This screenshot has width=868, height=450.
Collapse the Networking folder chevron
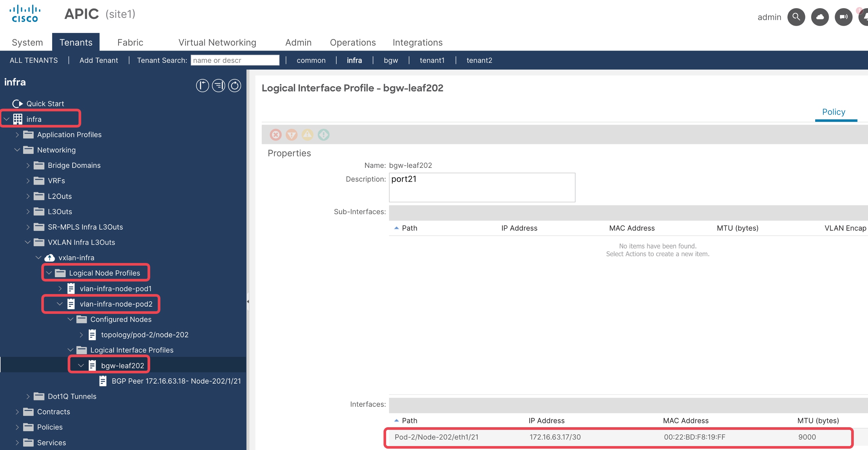[x=17, y=150]
